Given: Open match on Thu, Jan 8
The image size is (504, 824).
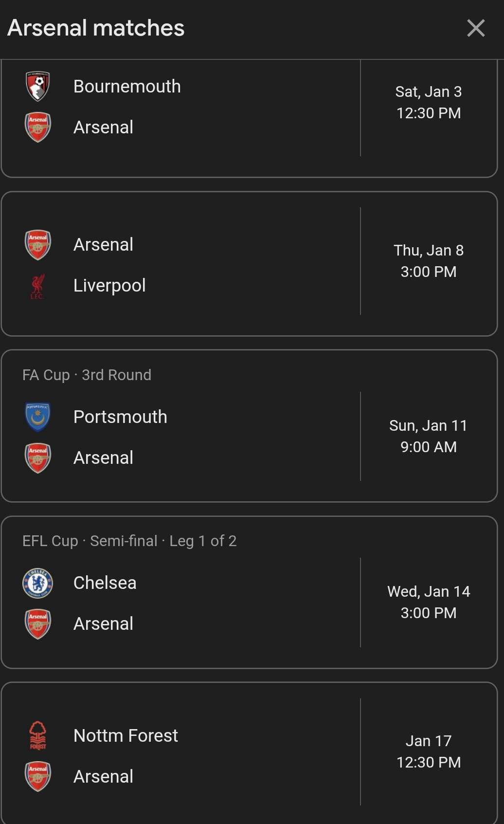Looking at the screenshot, I should coord(428,261).
